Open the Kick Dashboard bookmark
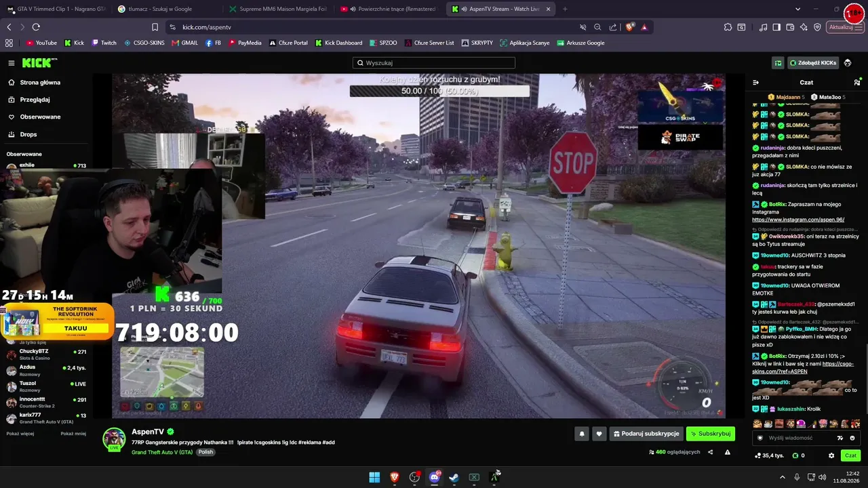The height and width of the screenshot is (488, 868). (x=338, y=43)
